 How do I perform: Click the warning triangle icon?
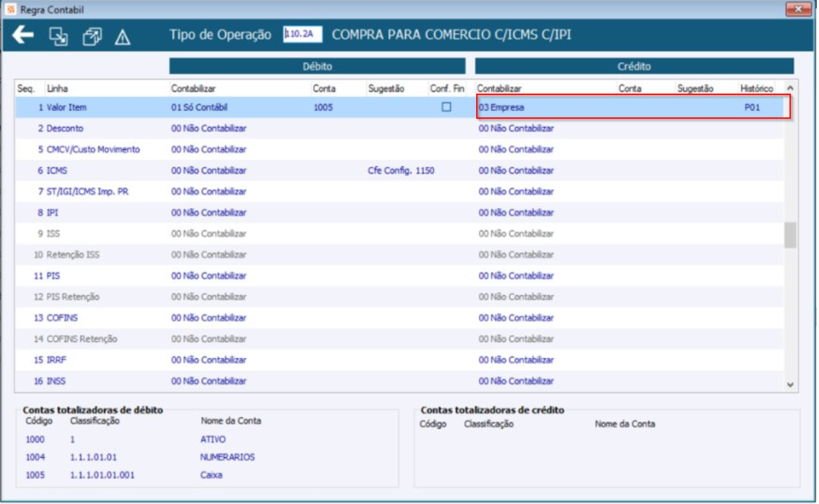click(122, 37)
